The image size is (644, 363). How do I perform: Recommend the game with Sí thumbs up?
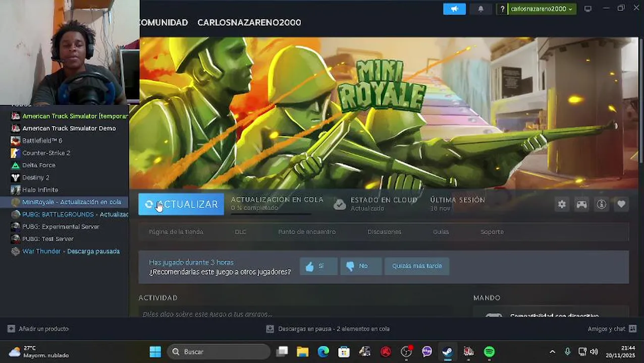[318, 266]
